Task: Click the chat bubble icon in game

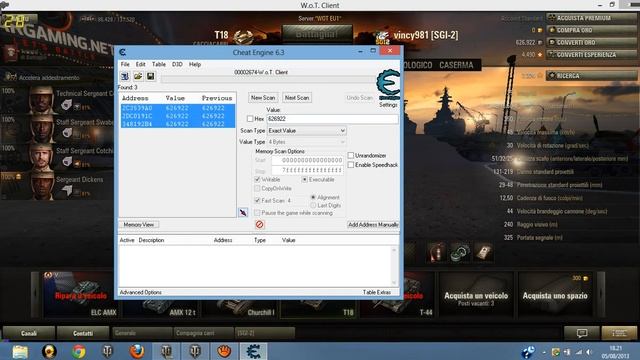Action: [x=582, y=333]
